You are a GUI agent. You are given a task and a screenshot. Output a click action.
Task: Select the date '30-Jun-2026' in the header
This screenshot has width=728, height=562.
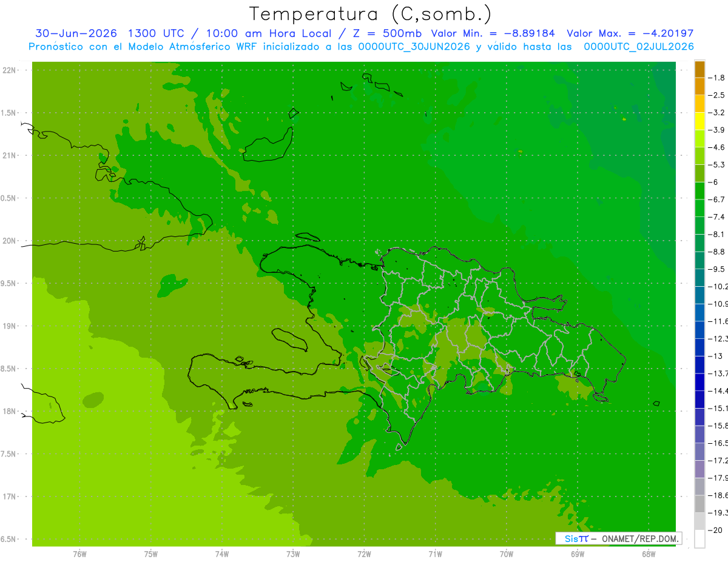coord(76,33)
